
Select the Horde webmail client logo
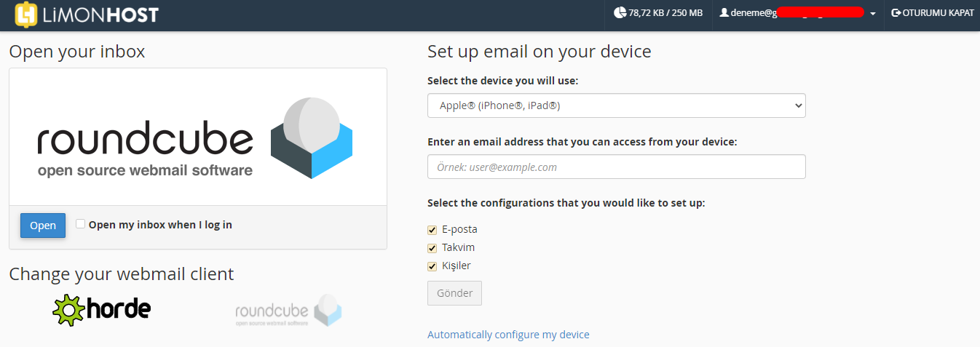[102, 309]
